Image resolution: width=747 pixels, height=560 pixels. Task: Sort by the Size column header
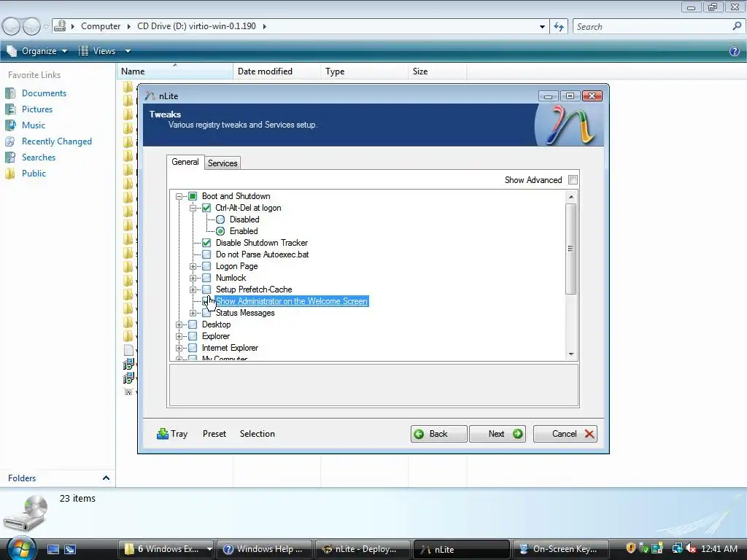pos(438,71)
